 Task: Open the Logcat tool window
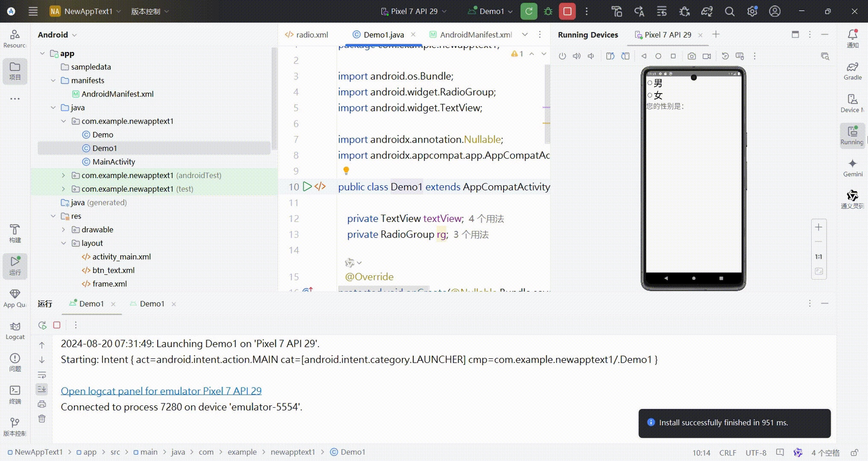pyautogui.click(x=15, y=331)
